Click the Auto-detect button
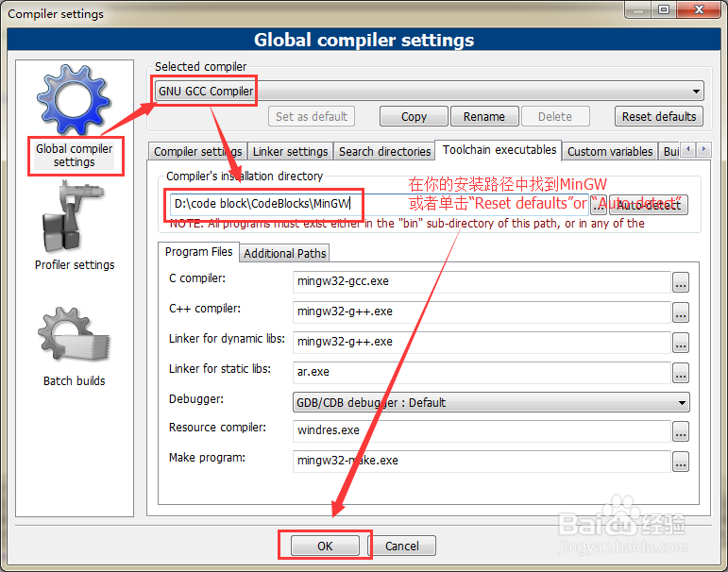 pyautogui.click(x=648, y=205)
